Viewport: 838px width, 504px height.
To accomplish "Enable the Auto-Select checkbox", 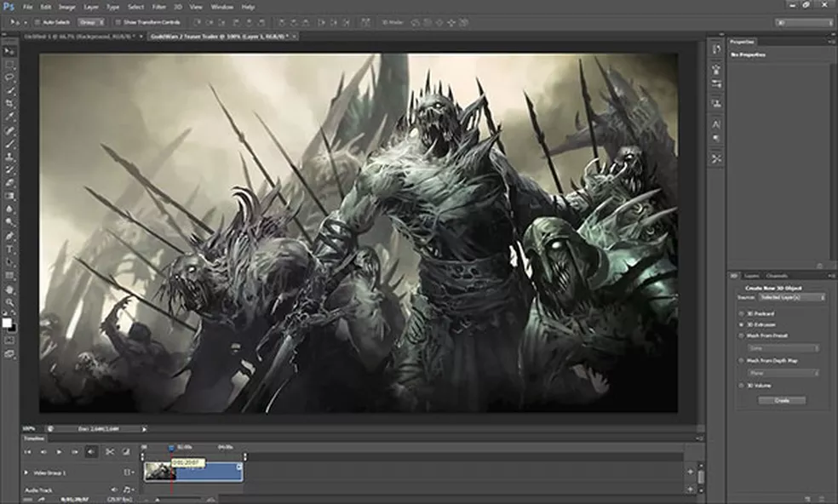I will pos(37,21).
